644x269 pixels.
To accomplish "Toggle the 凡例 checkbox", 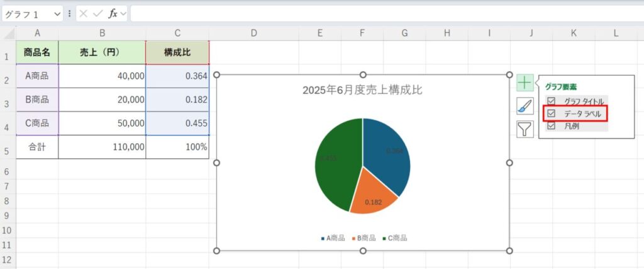I will click(x=551, y=126).
